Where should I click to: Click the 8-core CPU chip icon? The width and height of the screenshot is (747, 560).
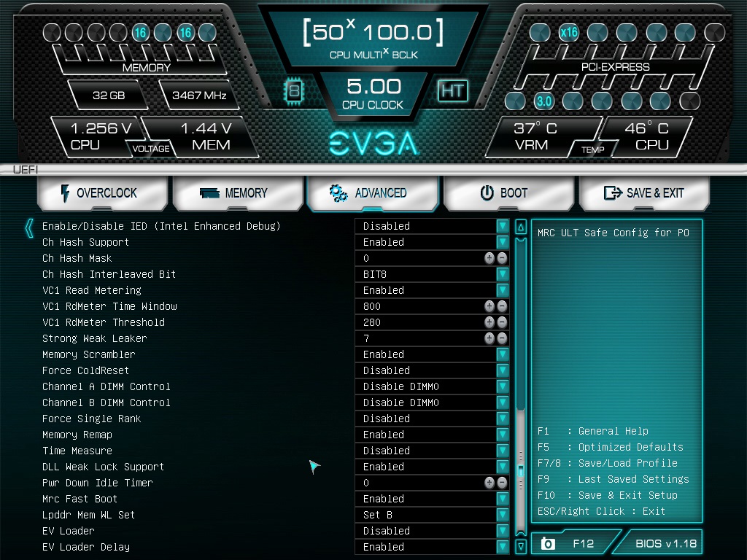[294, 90]
